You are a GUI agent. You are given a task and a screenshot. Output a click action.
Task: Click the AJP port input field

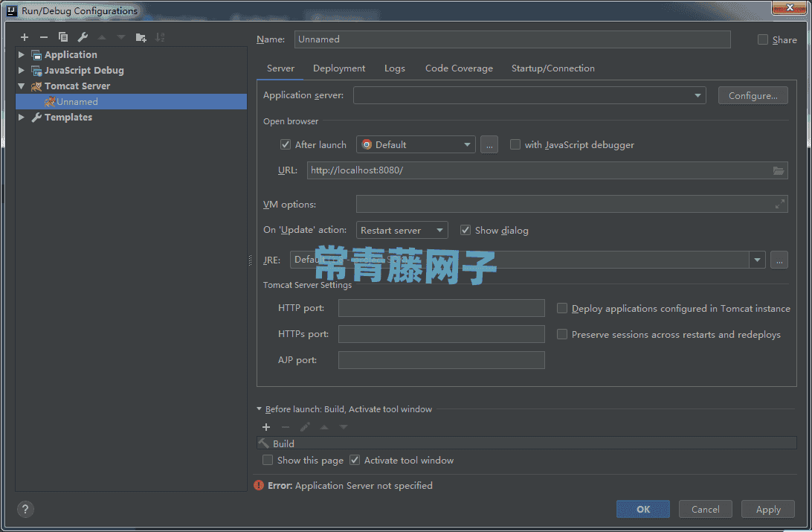442,360
